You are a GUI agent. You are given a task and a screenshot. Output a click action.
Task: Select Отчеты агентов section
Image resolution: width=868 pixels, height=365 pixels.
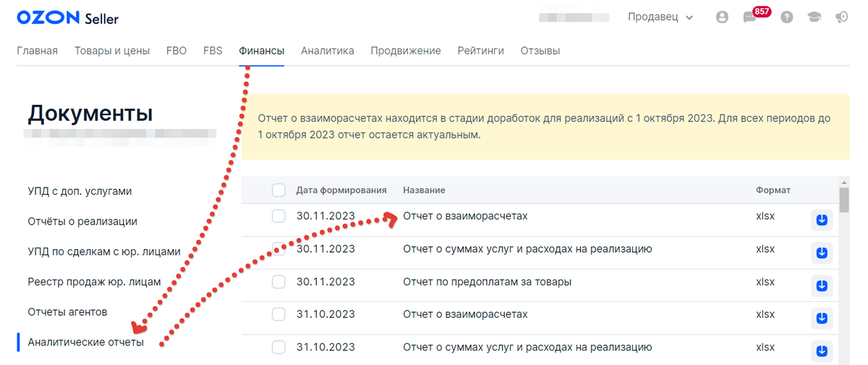click(x=67, y=311)
